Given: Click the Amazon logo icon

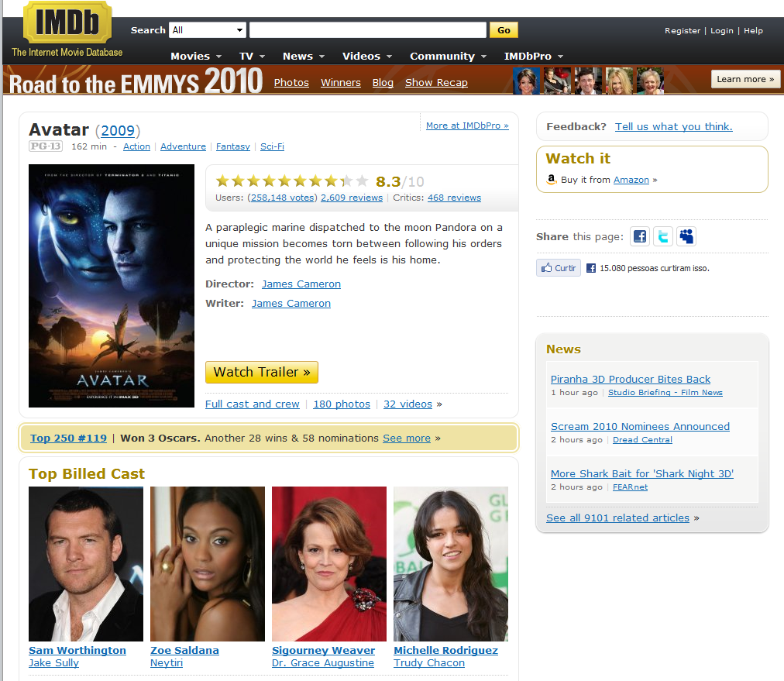Looking at the screenshot, I should [552, 180].
